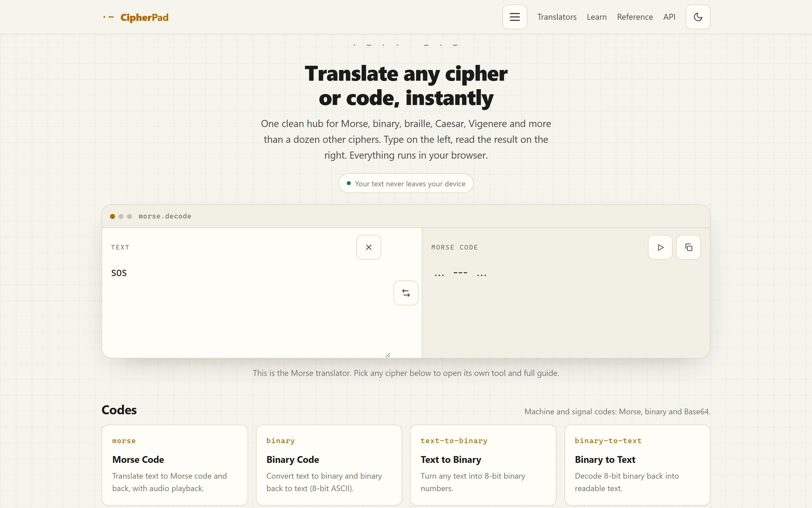Open the Reference section
The width and height of the screenshot is (812, 508).
tap(635, 17)
